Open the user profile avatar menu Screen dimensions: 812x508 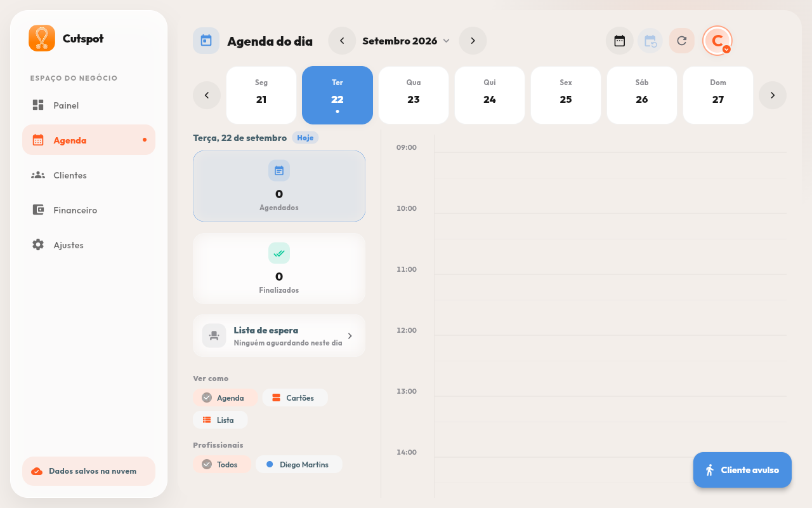[x=717, y=41]
